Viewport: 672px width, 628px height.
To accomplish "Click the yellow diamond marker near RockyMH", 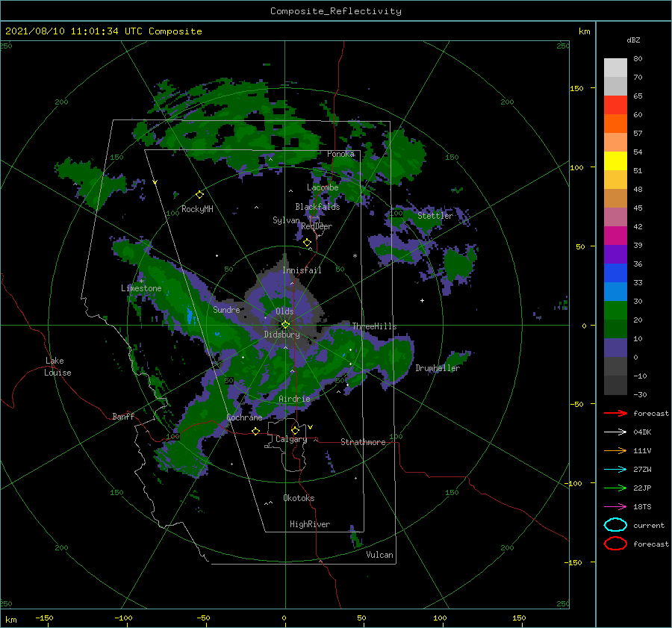I will coord(199,195).
